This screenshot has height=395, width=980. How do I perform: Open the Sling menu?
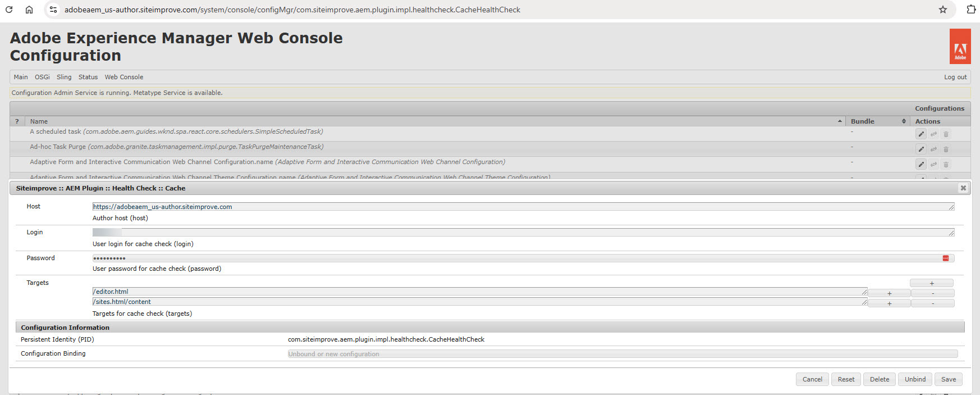coord(64,77)
